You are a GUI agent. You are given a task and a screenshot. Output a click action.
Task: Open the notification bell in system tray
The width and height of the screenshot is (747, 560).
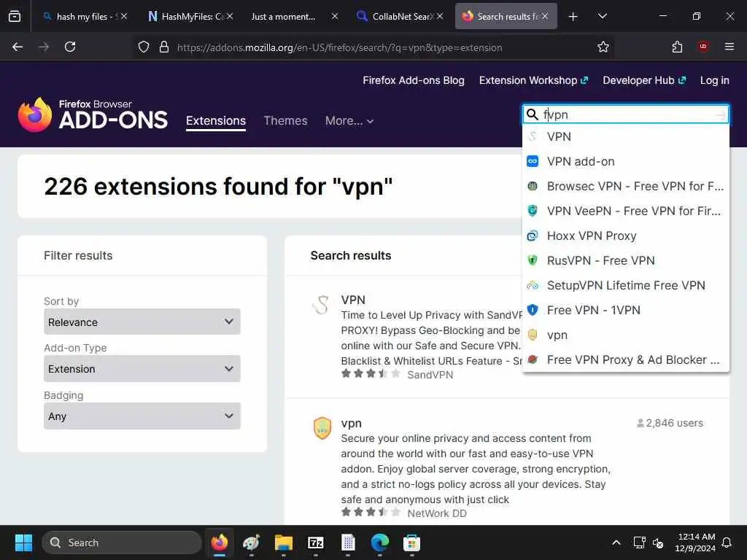pos(727,542)
